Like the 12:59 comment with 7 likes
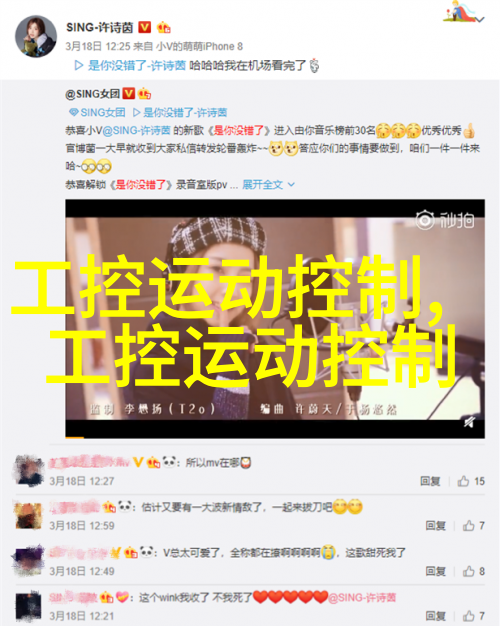Viewport: 500px width, 626px height. click(x=474, y=526)
